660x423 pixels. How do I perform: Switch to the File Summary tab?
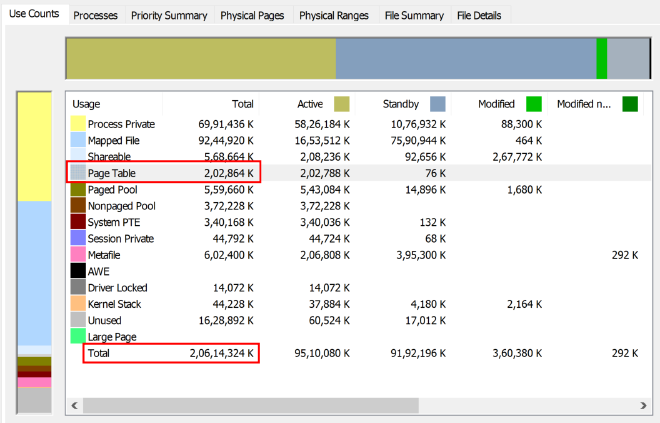tap(412, 16)
